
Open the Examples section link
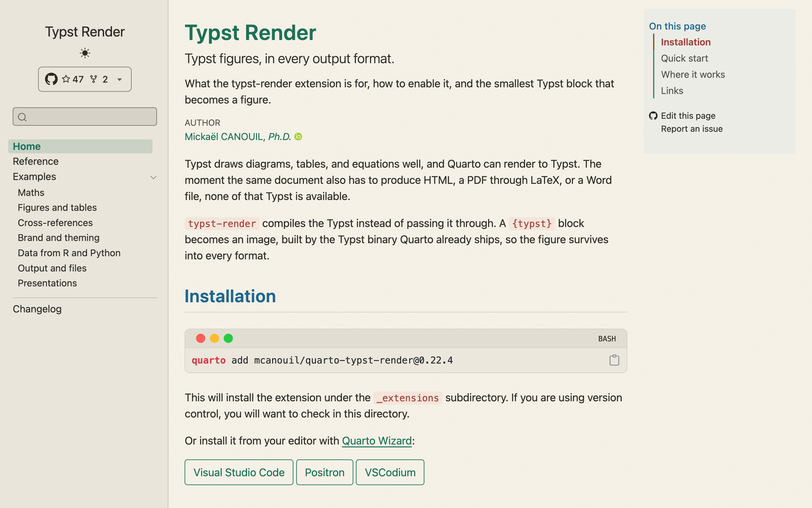(x=34, y=177)
